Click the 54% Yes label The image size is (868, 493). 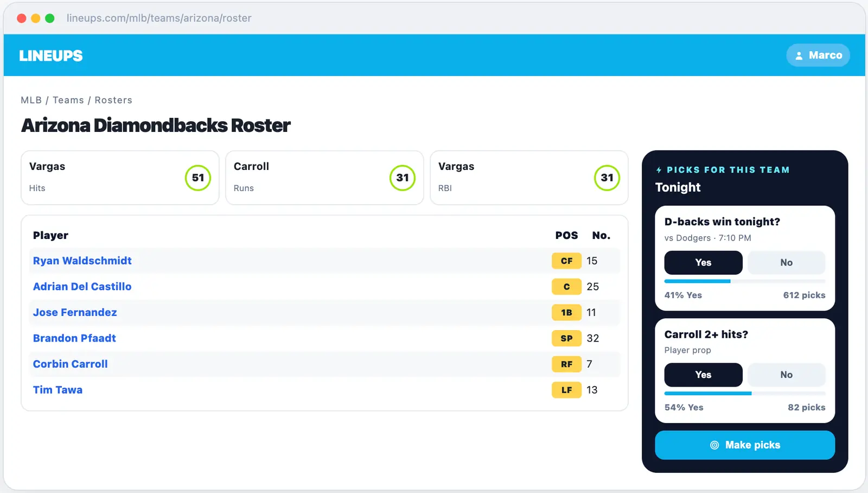[684, 408]
